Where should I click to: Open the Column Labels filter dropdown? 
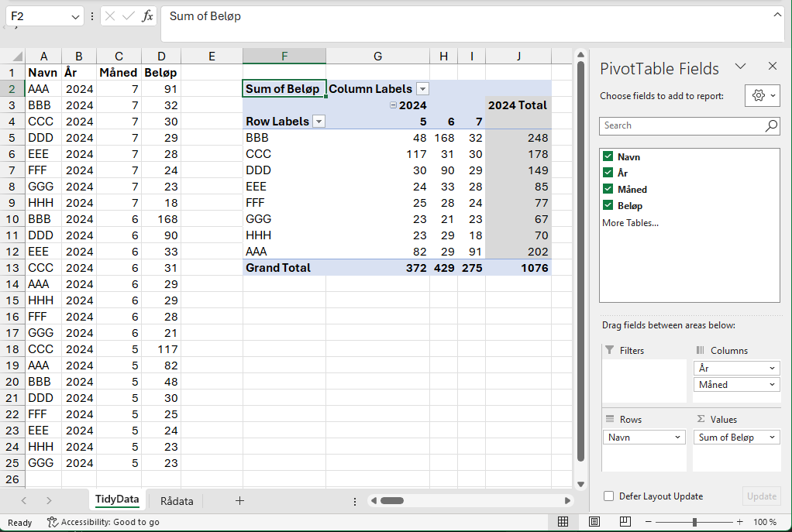(422, 89)
